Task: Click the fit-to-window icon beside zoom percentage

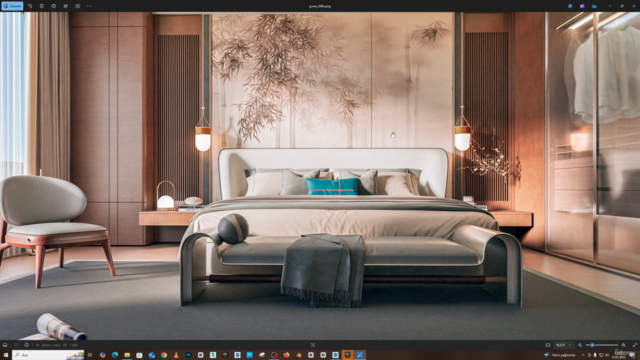Action: [548, 345]
